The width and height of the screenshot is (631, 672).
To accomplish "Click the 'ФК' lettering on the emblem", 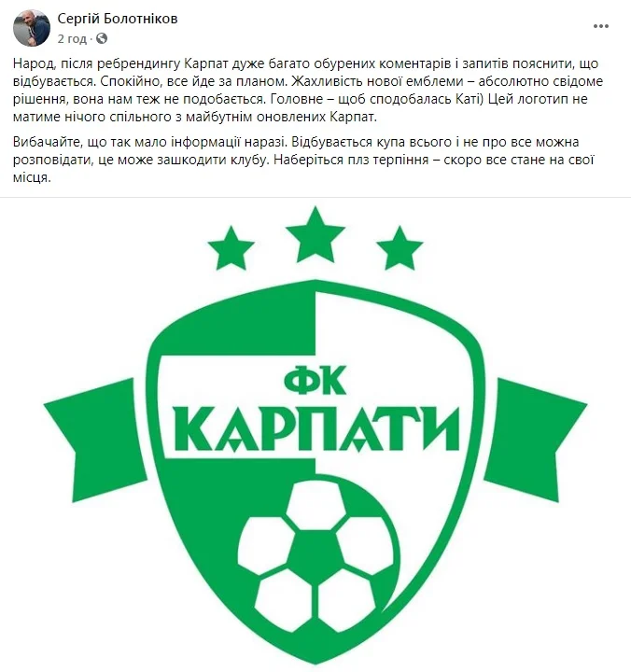I will (x=315, y=381).
